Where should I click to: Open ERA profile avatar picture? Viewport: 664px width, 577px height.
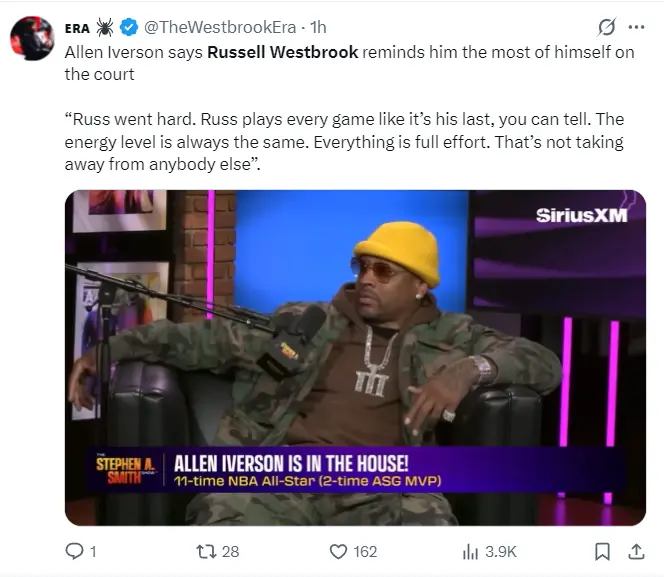[32, 39]
